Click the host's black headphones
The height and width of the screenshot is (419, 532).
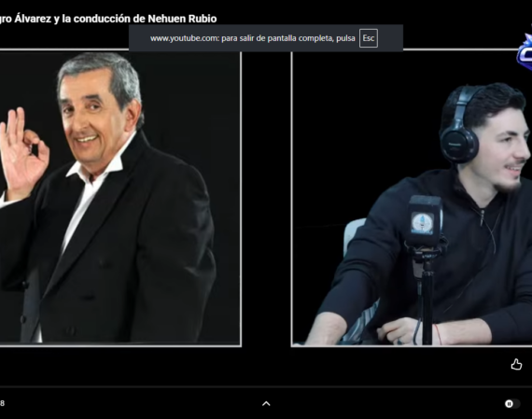click(x=460, y=126)
